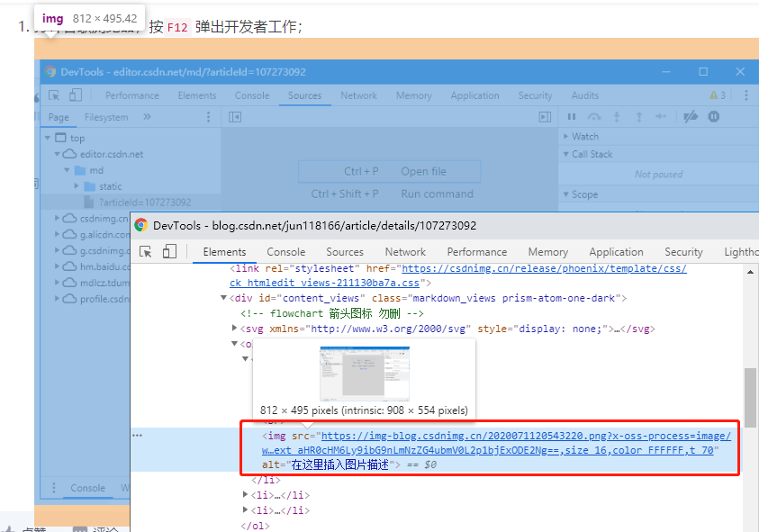Collapse the Scope section
The height and width of the screenshot is (532, 759).
tap(565, 194)
